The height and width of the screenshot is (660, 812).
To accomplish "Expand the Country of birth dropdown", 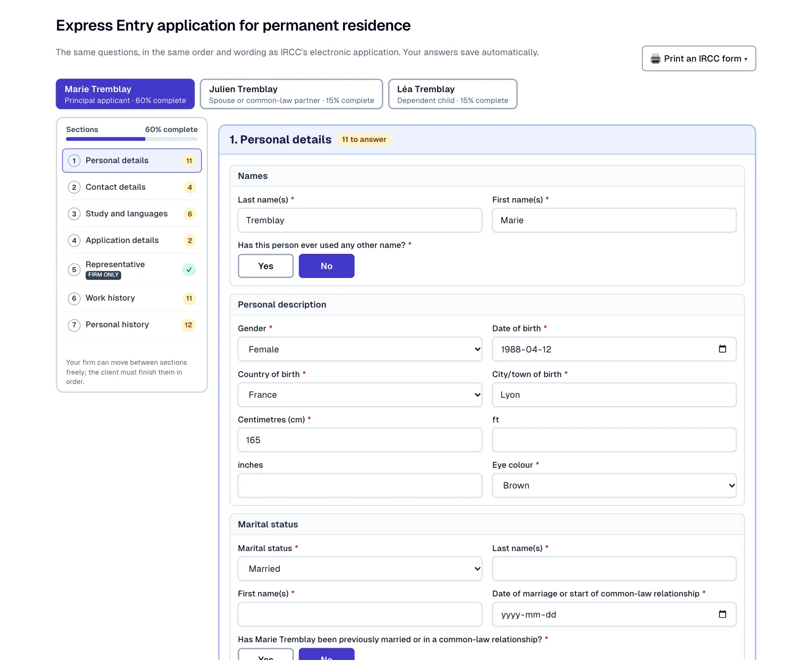I will point(360,395).
